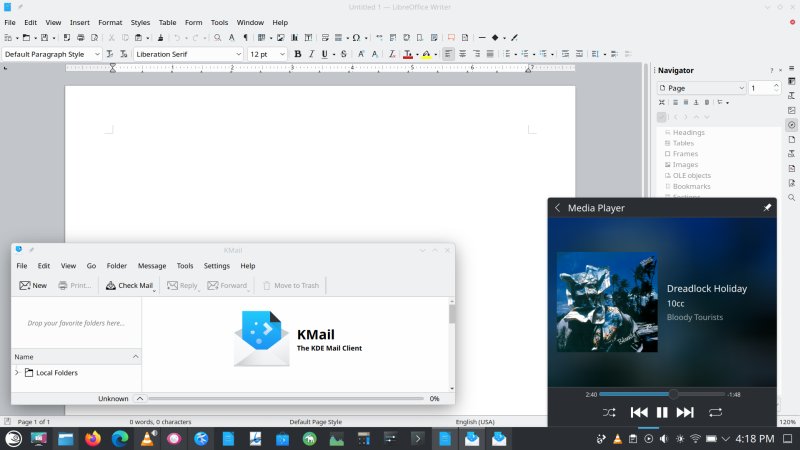Expand the Local Folders tree in KMail
The width and height of the screenshot is (800, 450).
17,373
